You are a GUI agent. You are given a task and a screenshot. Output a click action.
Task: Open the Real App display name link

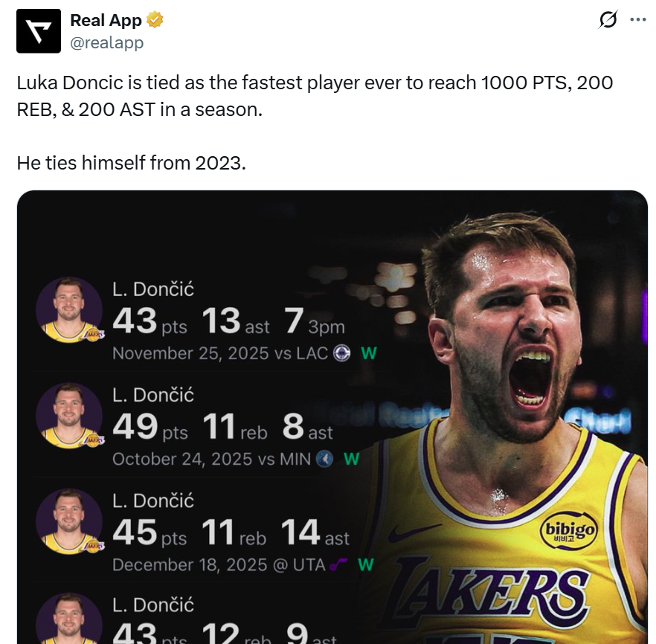(x=106, y=21)
